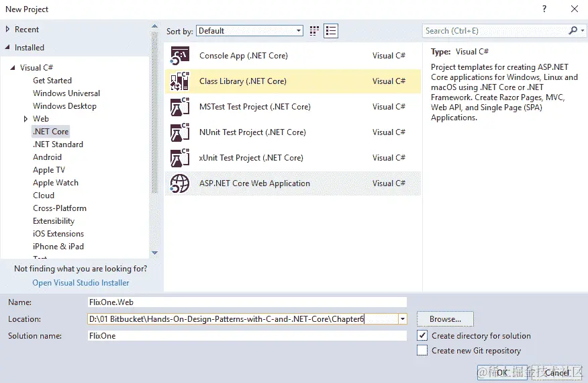
Task: Select the iPhone & iPad category
Action: tap(58, 247)
